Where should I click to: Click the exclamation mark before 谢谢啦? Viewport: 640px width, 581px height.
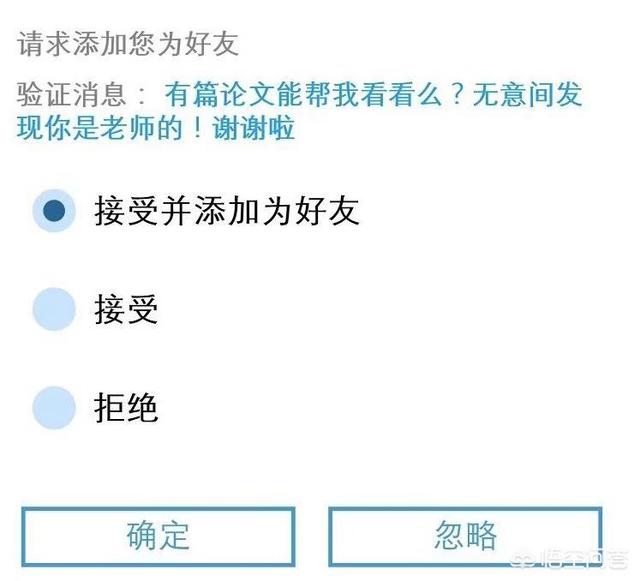coord(198,128)
